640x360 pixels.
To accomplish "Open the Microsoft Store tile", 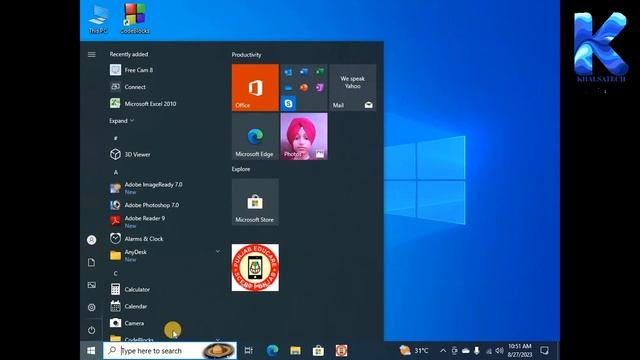I will [255, 202].
